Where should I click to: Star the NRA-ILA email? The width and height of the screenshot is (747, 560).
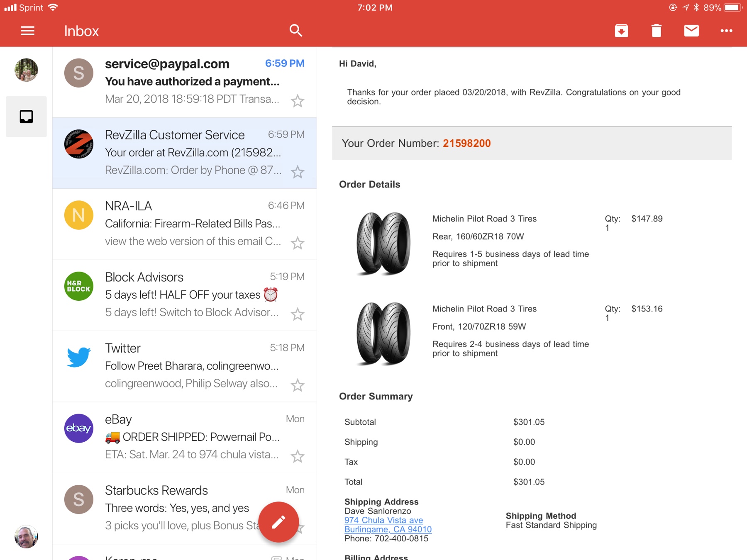pyautogui.click(x=298, y=243)
